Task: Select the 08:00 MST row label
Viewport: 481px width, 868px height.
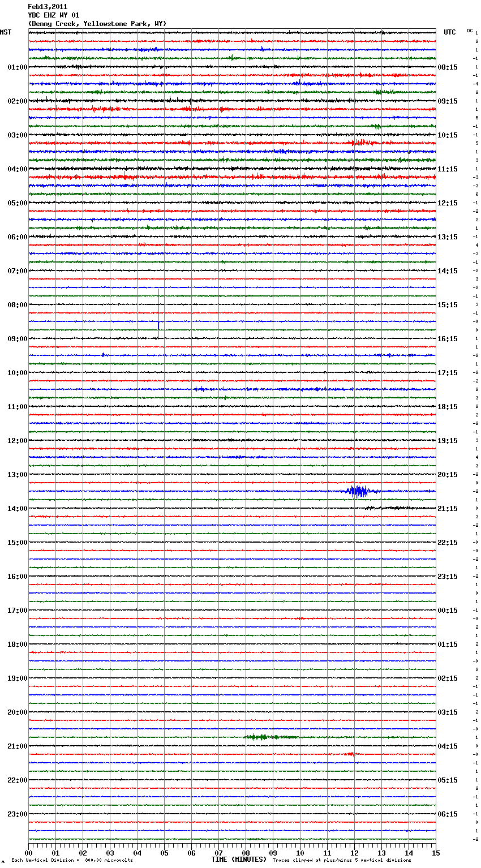Action: point(18,305)
